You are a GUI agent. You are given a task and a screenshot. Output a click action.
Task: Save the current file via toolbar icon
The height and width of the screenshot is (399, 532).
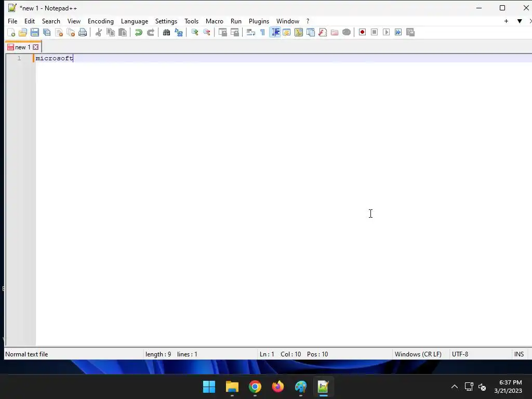point(35,32)
